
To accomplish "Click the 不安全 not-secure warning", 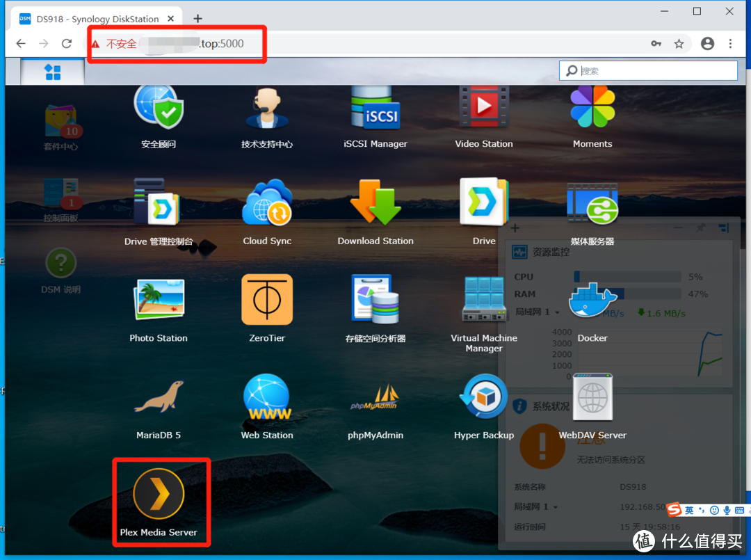I will tap(115, 44).
